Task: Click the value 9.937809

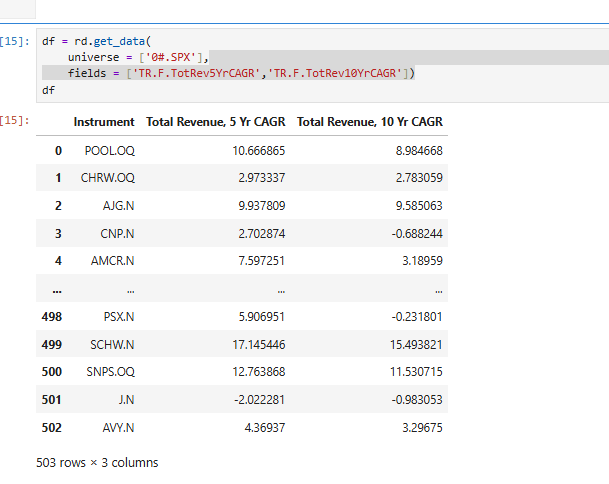Action: tap(262, 205)
